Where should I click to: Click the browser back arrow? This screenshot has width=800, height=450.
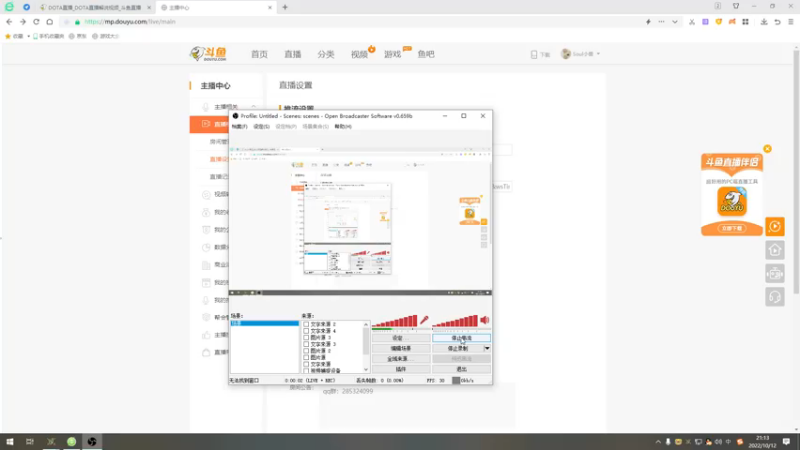click(9, 22)
